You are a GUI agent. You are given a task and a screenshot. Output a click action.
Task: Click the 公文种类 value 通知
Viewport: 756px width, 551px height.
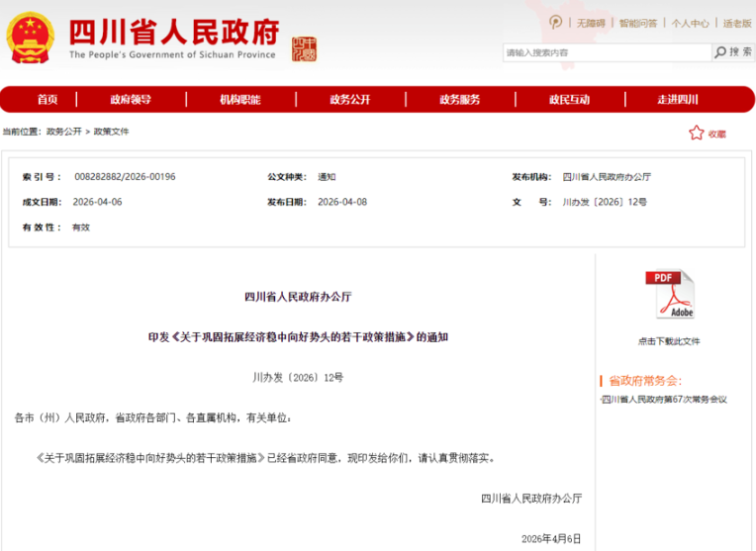(327, 177)
